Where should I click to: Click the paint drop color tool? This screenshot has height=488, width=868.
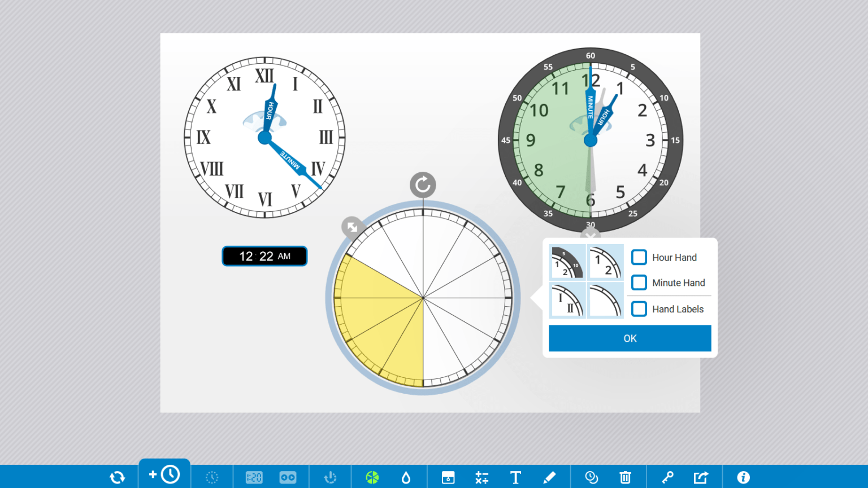[406, 477]
